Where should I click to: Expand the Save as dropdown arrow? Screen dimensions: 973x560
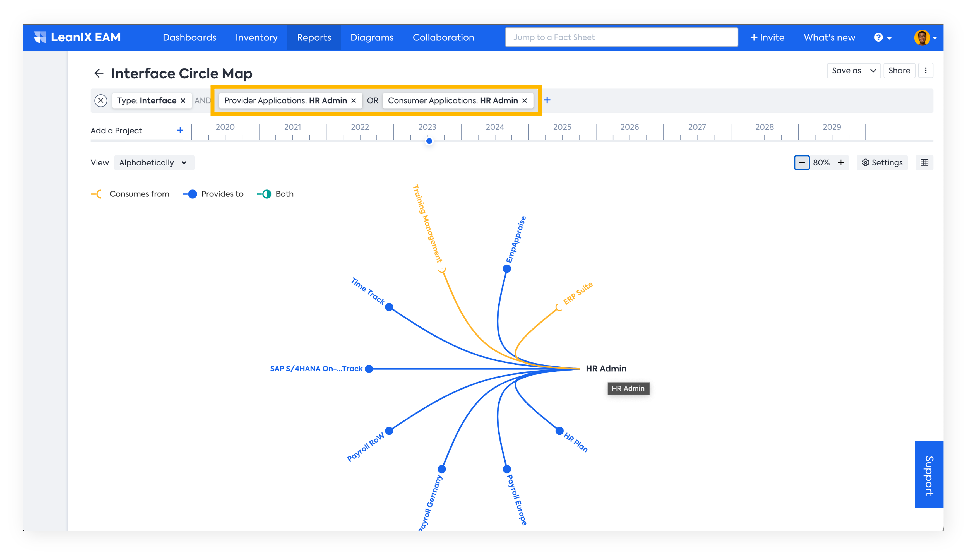point(873,70)
